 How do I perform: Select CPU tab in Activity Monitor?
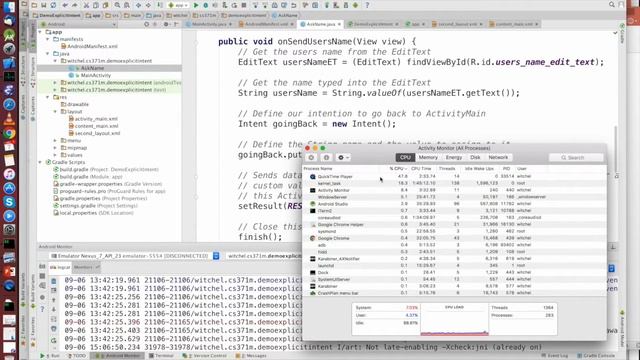405,158
